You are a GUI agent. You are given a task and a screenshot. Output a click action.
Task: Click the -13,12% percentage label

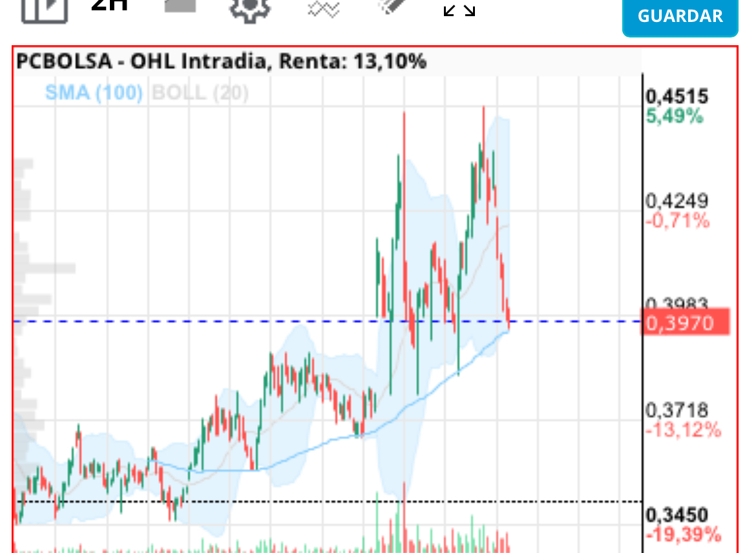point(683,430)
